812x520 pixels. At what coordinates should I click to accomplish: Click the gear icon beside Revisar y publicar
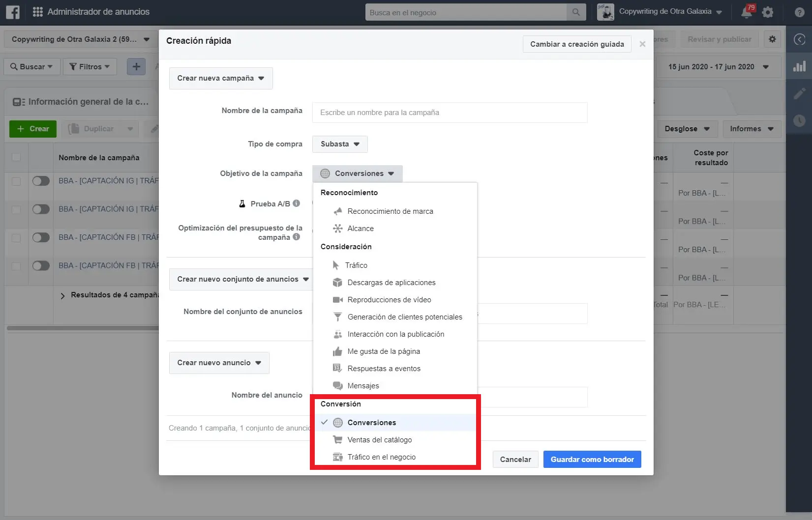(772, 39)
